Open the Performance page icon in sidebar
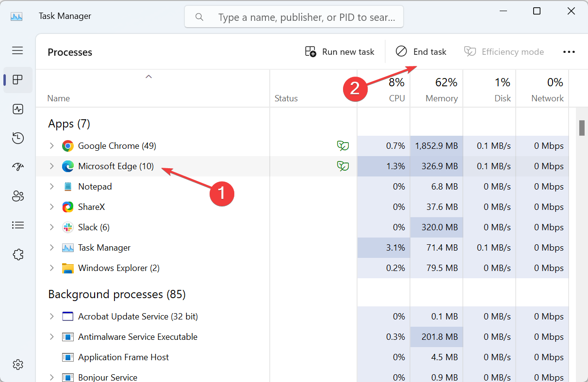Image resolution: width=588 pixels, height=382 pixels. coord(18,109)
